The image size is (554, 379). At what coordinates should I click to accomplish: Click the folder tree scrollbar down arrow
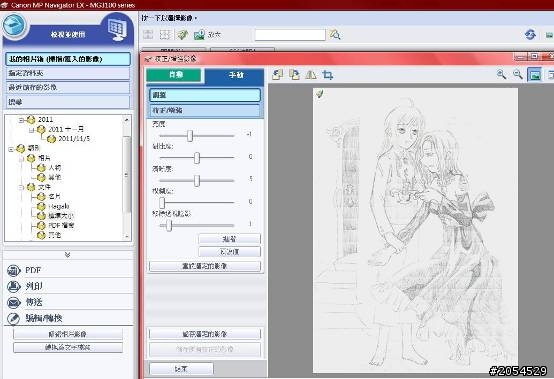click(x=126, y=237)
